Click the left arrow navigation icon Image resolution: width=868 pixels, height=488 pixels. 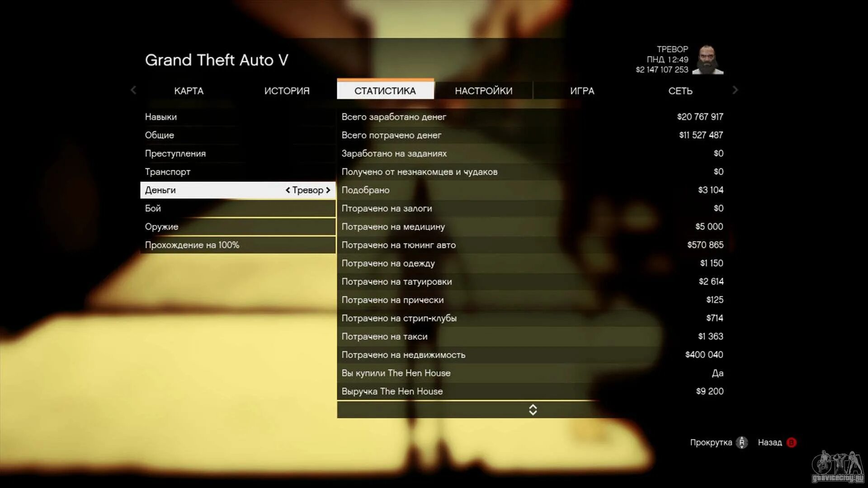133,90
